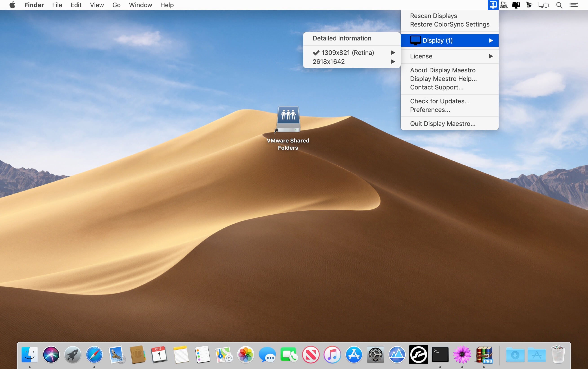Open Preferences from Display Maestro menu
The height and width of the screenshot is (369, 588).
click(x=430, y=110)
